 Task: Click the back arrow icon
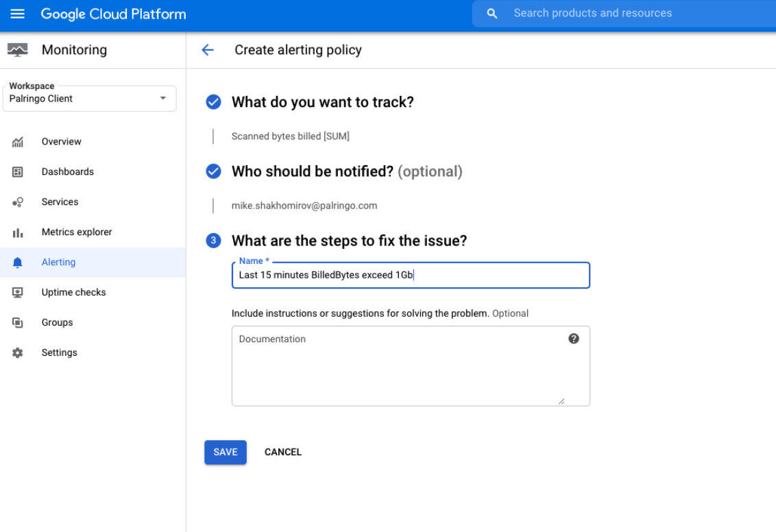(x=208, y=50)
